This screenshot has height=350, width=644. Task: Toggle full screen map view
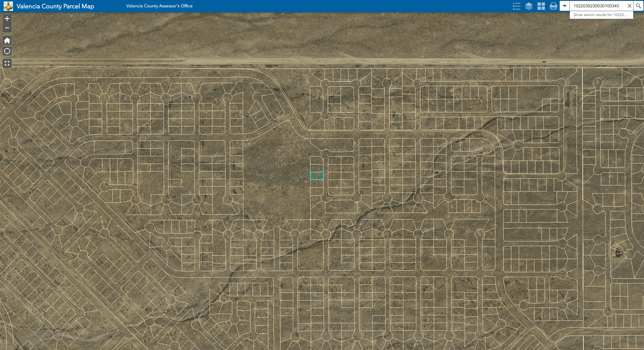click(x=7, y=63)
